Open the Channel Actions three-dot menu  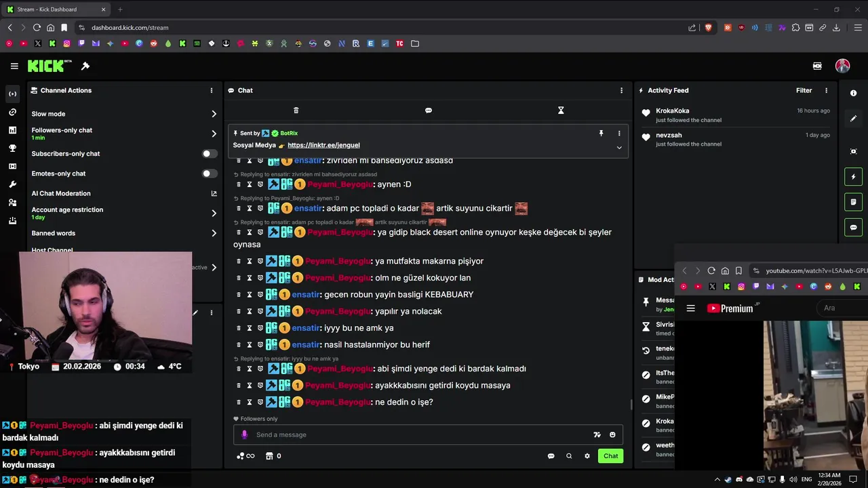211,90
